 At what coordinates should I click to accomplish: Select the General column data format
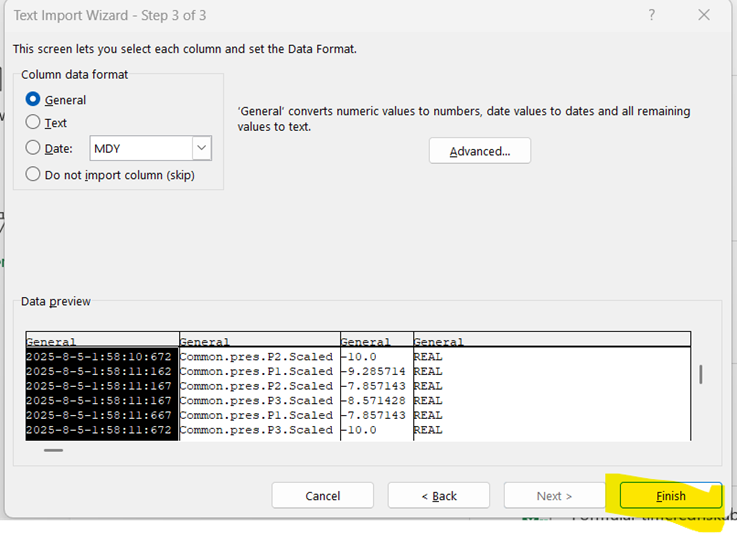(x=32, y=100)
